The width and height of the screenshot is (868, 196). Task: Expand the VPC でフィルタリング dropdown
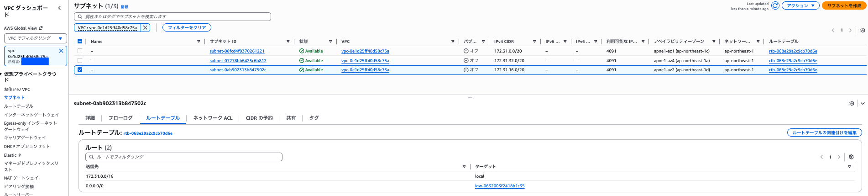[x=36, y=38]
